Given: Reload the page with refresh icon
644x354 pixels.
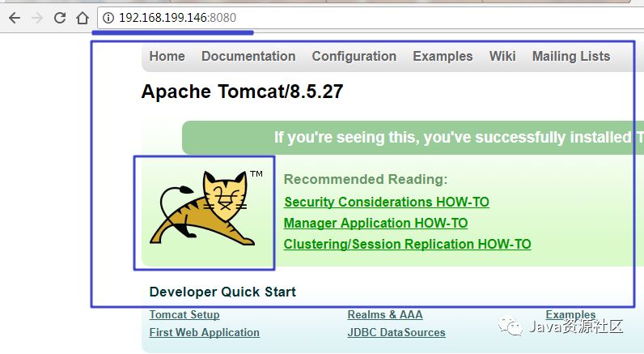Looking at the screenshot, I should coord(60,18).
